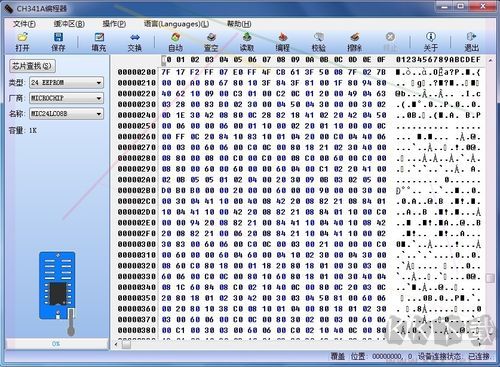Click the hex view vertical scrollbar thumb
Viewport: 500px width, 367px height.
[x=490, y=278]
